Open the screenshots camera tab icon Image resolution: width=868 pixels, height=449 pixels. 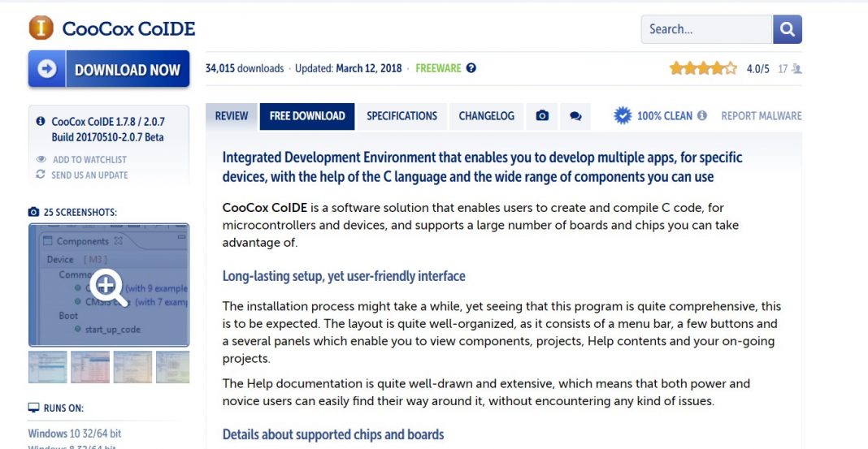coord(542,116)
